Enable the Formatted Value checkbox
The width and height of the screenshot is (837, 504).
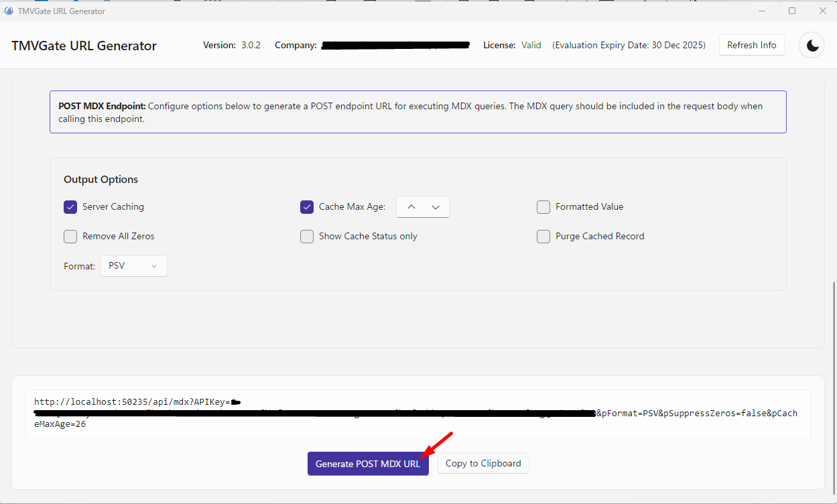coord(543,207)
